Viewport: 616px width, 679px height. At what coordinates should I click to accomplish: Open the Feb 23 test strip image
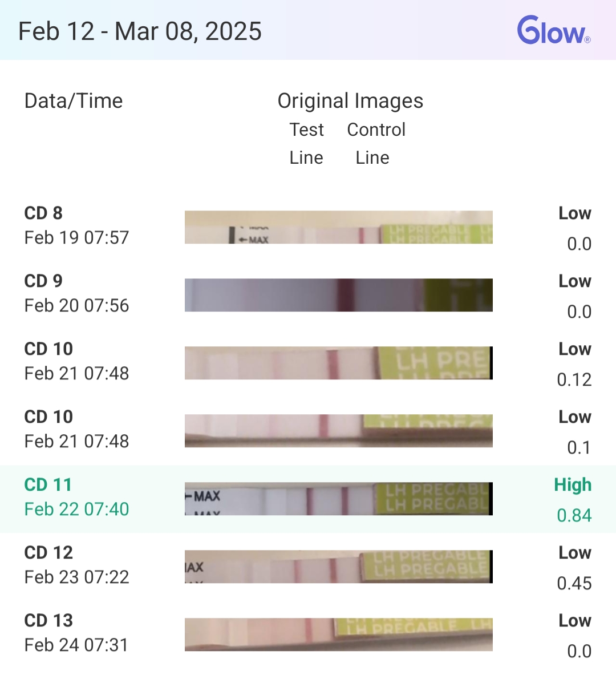(338, 567)
